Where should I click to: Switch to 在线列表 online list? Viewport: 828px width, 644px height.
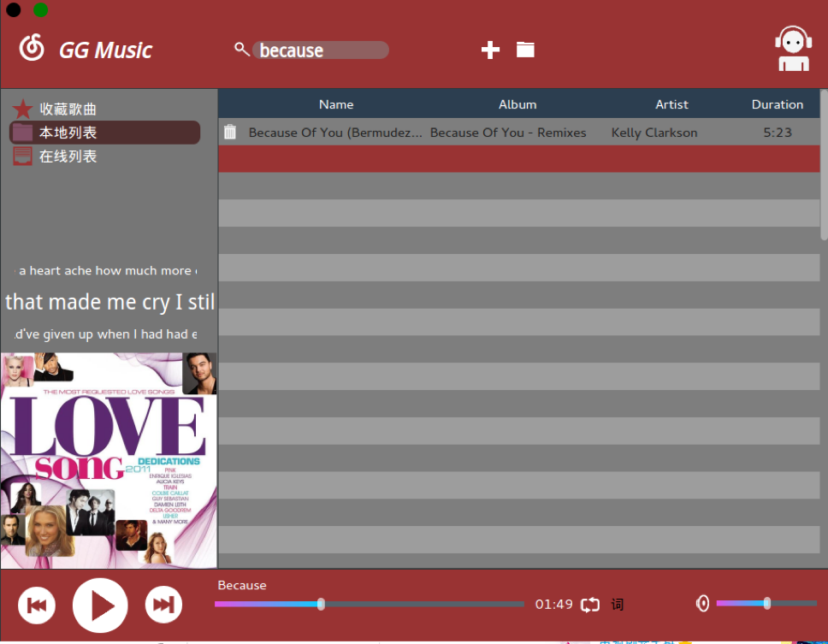tap(68, 157)
